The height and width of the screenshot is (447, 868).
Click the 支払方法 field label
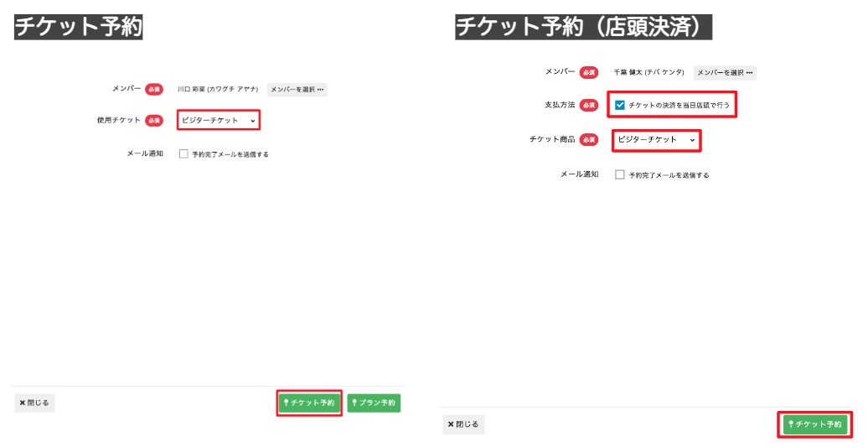point(559,106)
